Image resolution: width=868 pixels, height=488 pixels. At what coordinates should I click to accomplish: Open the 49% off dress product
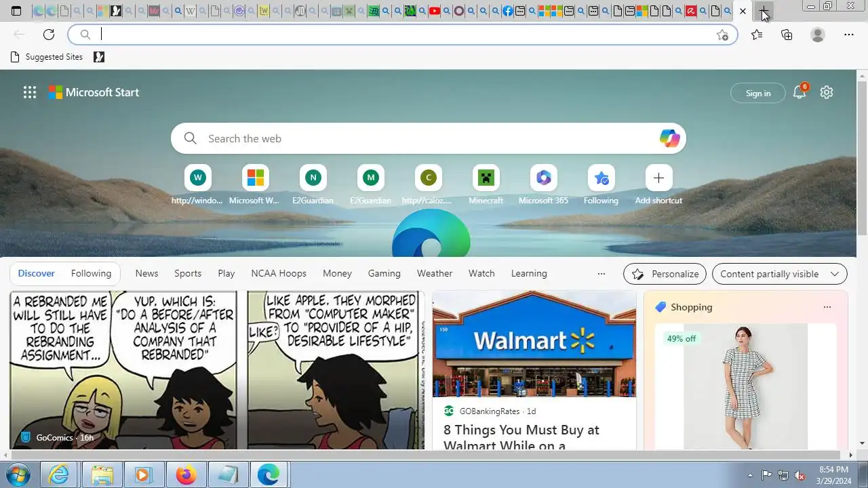[x=745, y=386]
